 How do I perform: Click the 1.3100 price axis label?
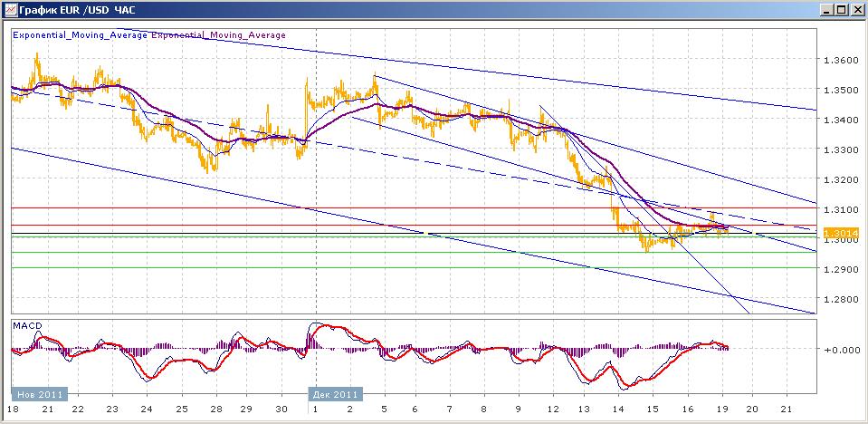coord(841,209)
